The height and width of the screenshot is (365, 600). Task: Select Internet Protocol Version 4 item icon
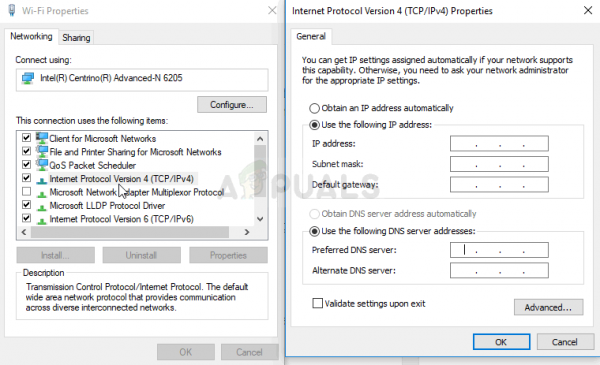(x=41, y=180)
